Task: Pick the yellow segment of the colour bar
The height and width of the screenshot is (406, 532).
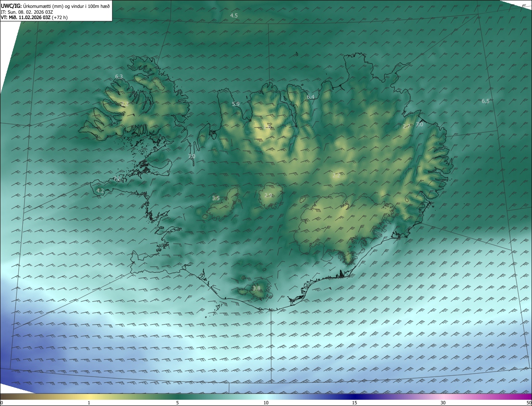Action: (89, 396)
